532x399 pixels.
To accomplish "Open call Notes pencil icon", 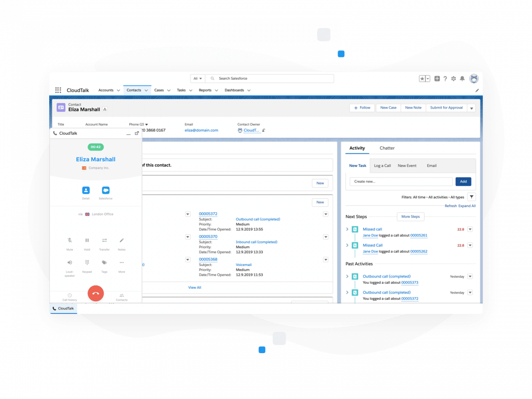I will pyautogui.click(x=122, y=240).
